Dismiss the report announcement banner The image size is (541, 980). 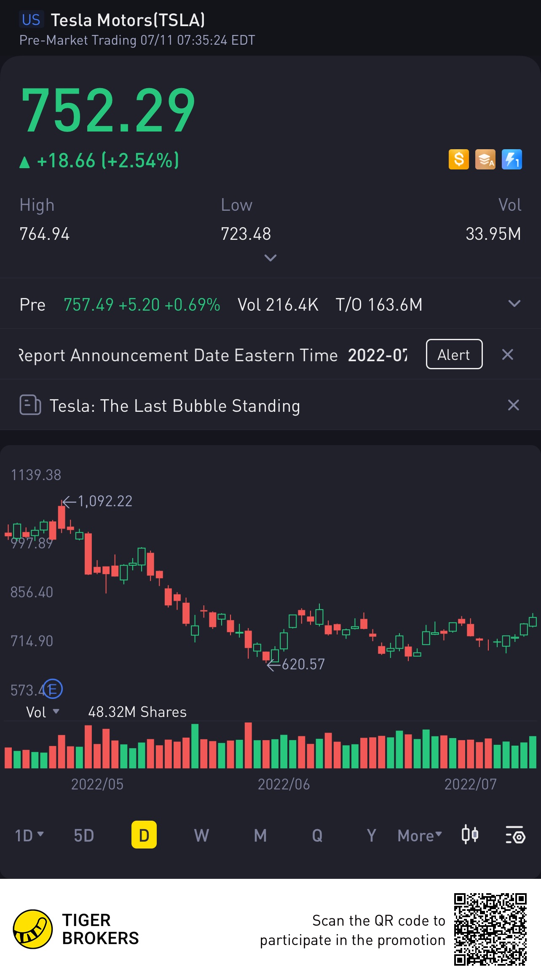507,354
